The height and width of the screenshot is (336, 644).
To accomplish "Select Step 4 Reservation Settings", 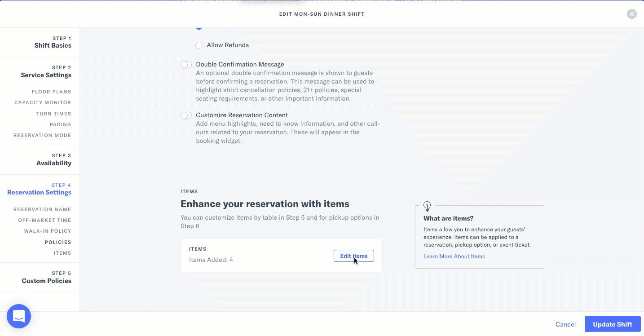I will (39, 189).
